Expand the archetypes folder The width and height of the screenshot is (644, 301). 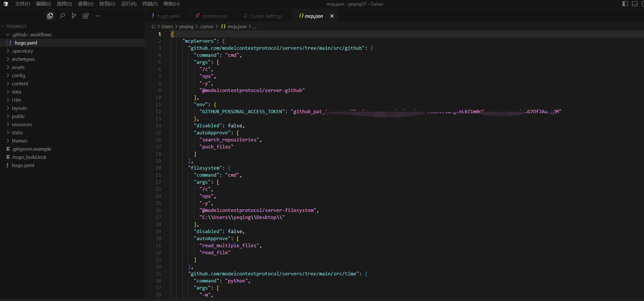click(73, 59)
